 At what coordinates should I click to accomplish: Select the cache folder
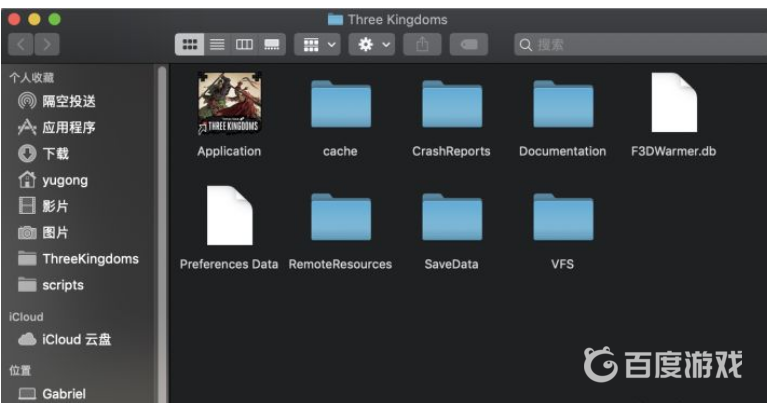pyautogui.click(x=340, y=104)
